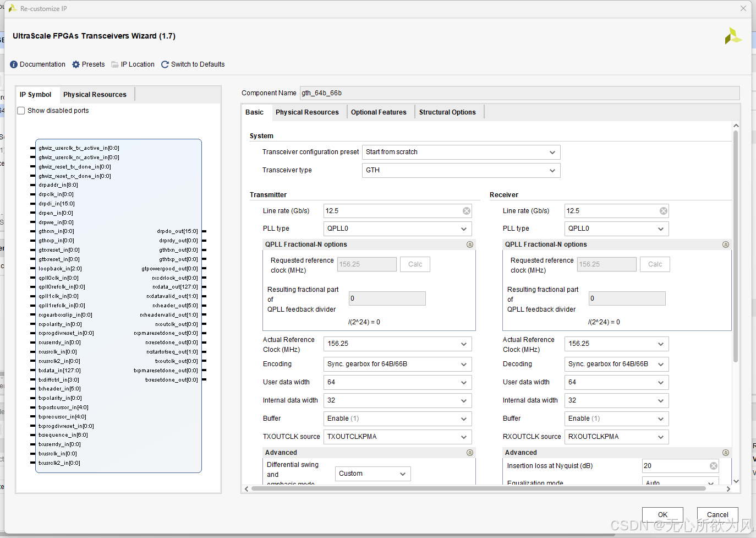This screenshot has height=538, width=756.
Task: Click the IP Location label
Action: (x=138, y=64)
